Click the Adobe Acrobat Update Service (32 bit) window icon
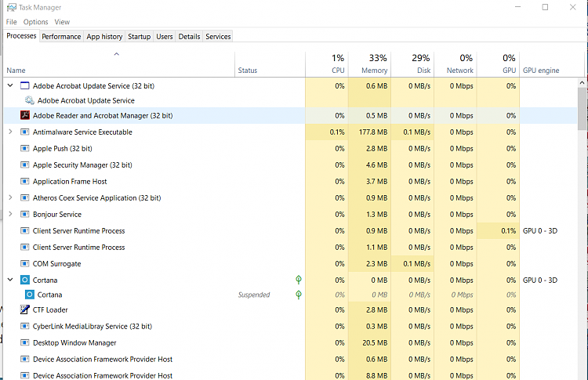Image resolution: width=588 pixels, height=380 pixels. pos(25,86)
